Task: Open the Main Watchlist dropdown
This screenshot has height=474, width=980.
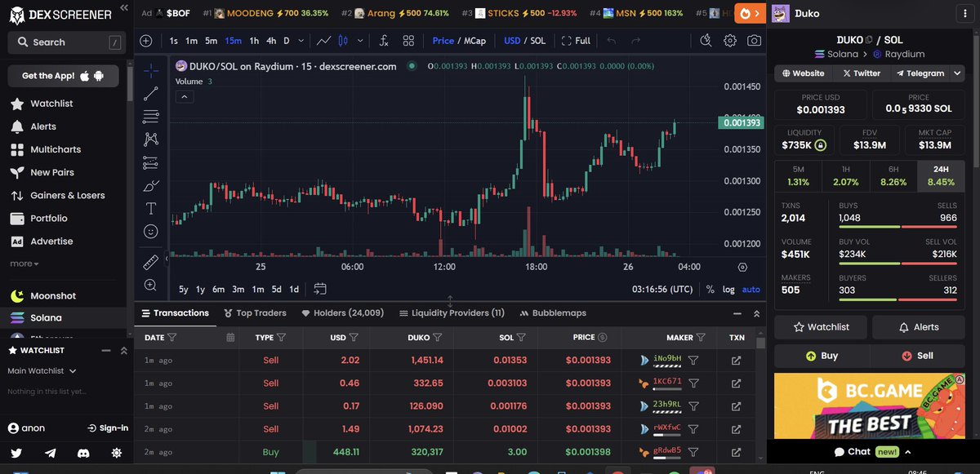Action: click(41, 370)
